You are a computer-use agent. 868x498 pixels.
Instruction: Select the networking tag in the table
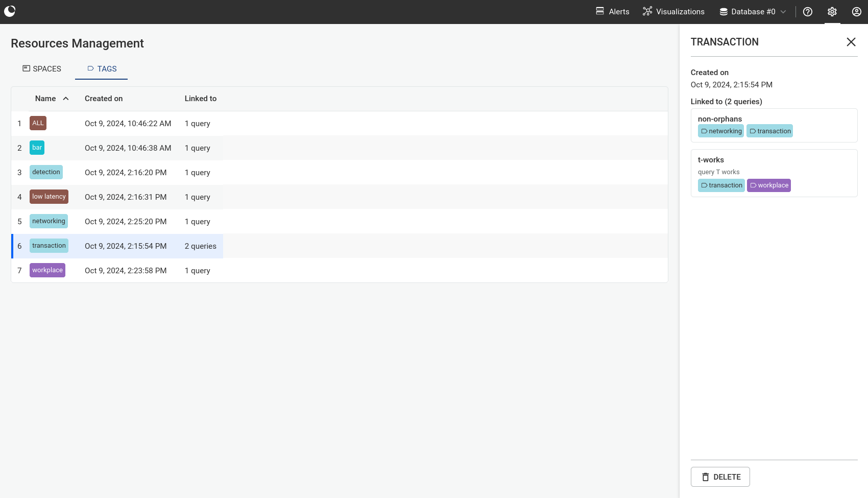(x=49, y=221)
